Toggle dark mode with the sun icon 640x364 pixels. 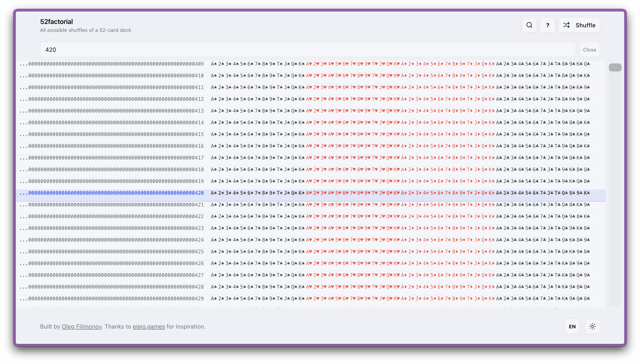coord(593,326)
